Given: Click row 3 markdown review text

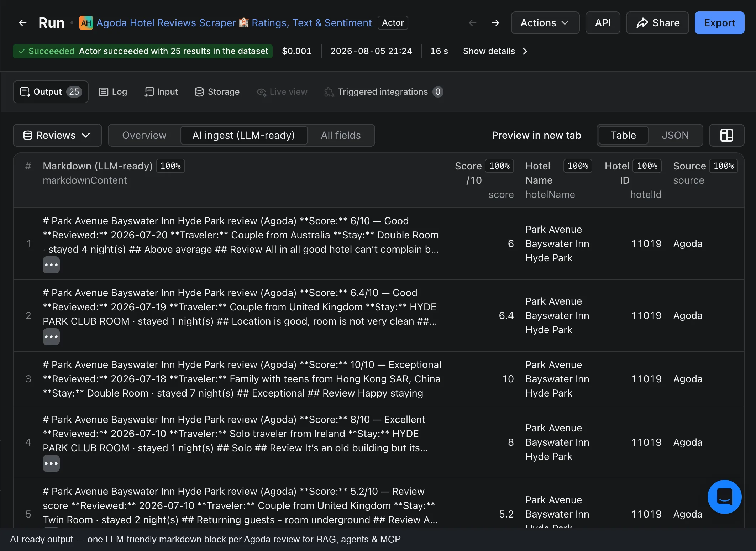Looking at the screenshot, I should click(242, 379).
